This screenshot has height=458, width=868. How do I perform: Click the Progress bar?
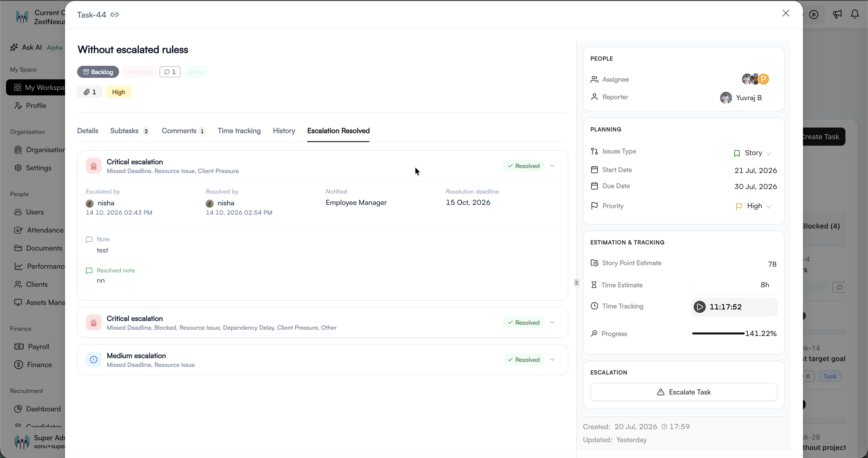[718, 333]
